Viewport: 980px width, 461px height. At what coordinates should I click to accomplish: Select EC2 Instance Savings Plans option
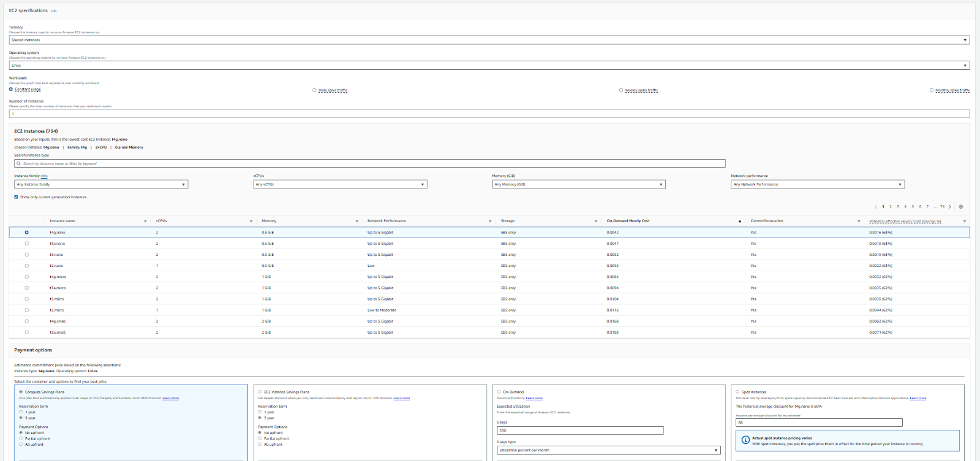[x=260, y=392]
